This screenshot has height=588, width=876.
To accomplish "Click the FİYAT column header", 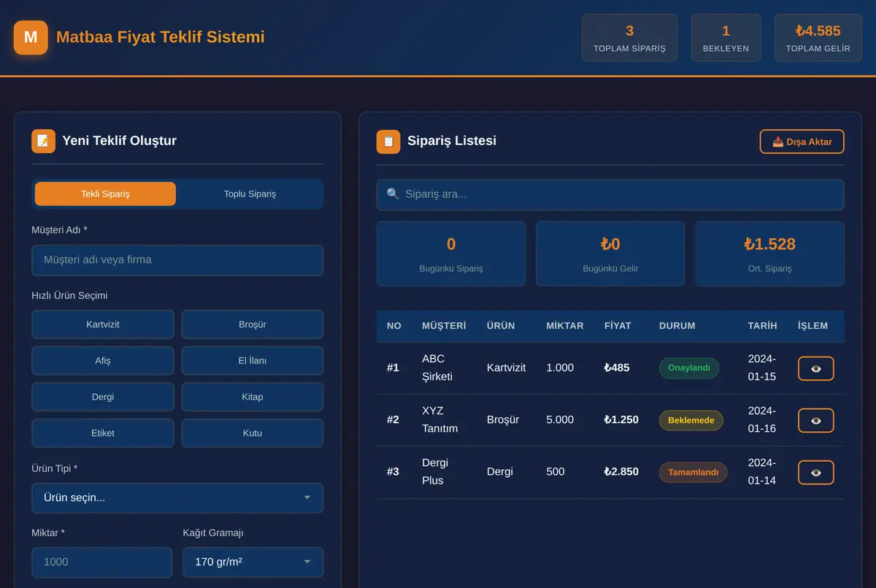I will pos(618,326).
